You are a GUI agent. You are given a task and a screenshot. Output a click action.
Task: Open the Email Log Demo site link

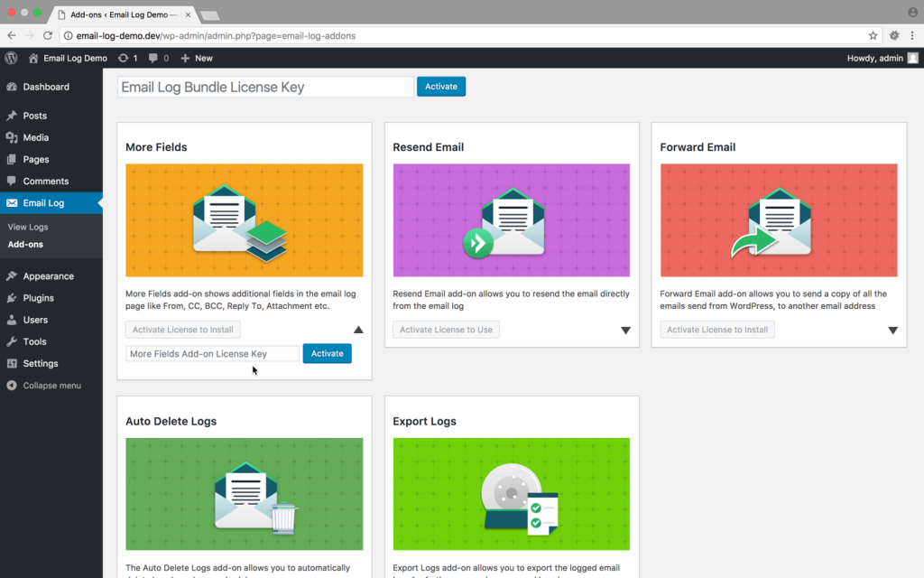click(x=75, y=58)
